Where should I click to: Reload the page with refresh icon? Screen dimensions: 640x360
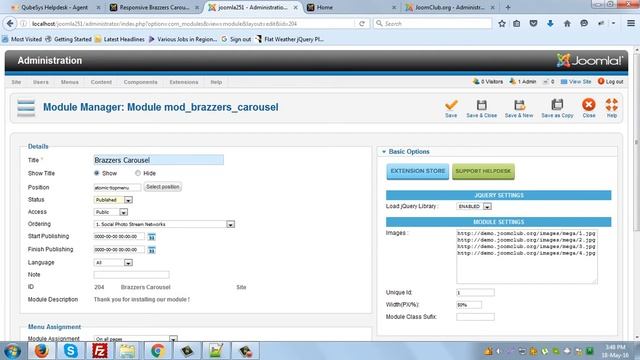[362, 24]
